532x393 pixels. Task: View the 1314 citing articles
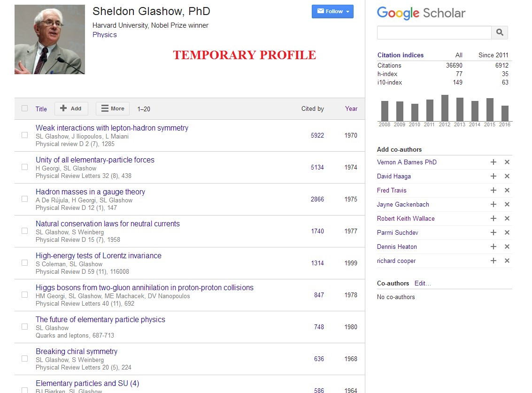coord(317,263)
